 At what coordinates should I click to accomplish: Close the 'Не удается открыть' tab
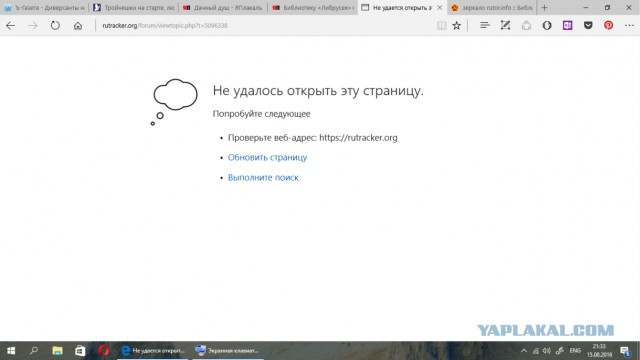tap(440, 7)
